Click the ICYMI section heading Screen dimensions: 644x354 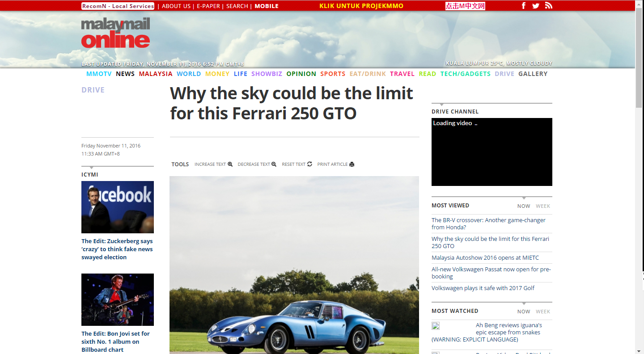click(x=90, y=175)
